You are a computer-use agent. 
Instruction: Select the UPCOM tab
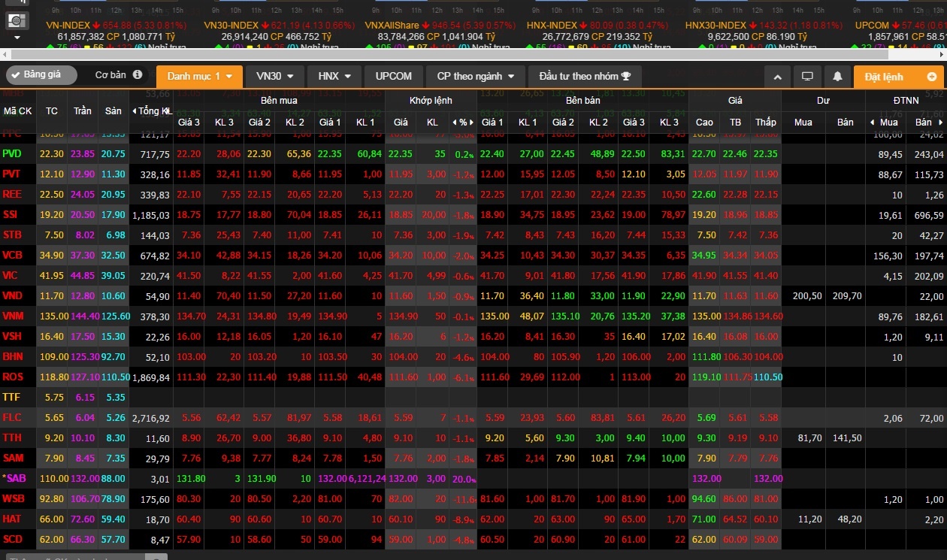(x=394, y=77)
